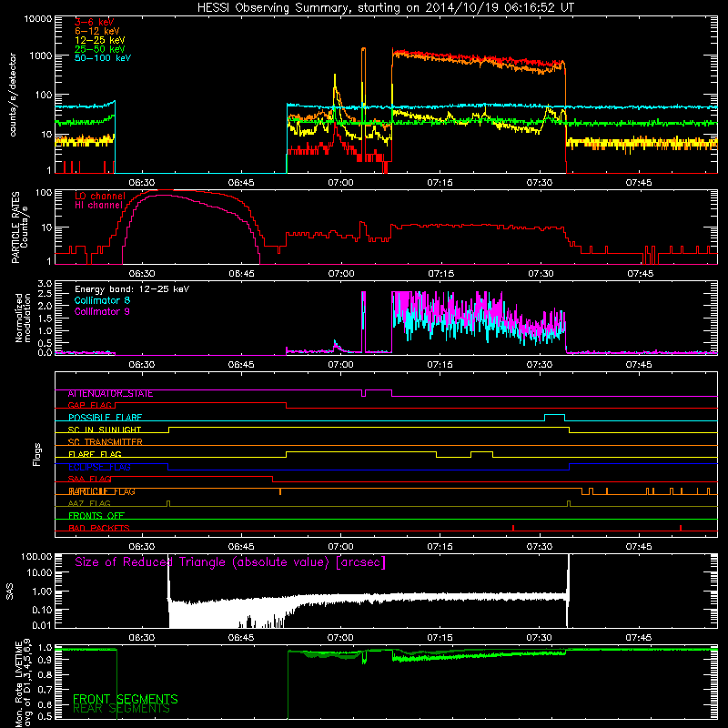
Task: Click the REAR SEGMENTS legend label
Action: [121, 709]
